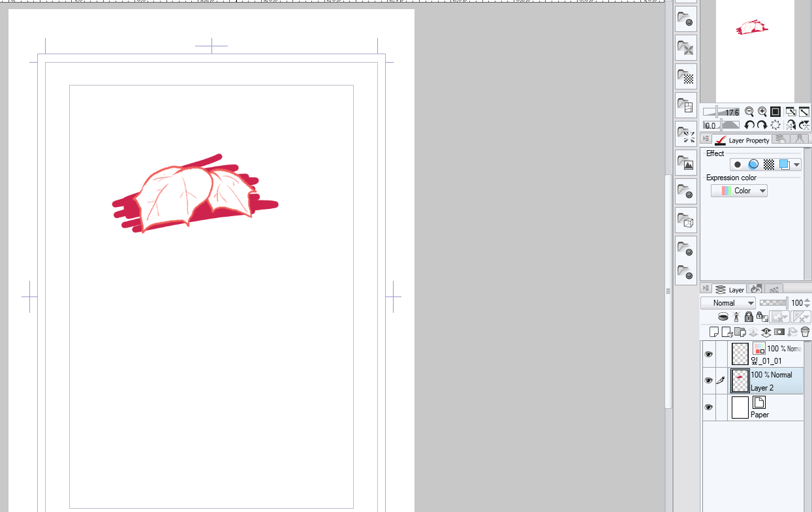
Task: Open the image material folder
Action: pyautogui.click(x=685, y=163)
